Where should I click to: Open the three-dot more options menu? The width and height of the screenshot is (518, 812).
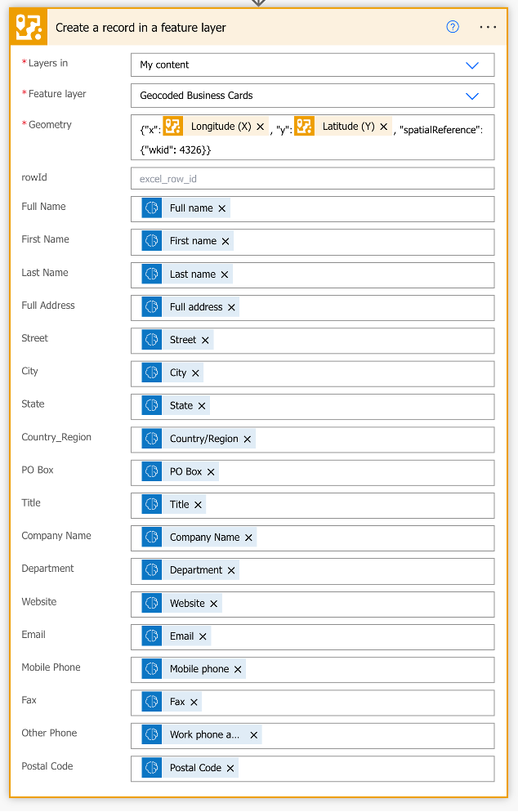point(488,27)
